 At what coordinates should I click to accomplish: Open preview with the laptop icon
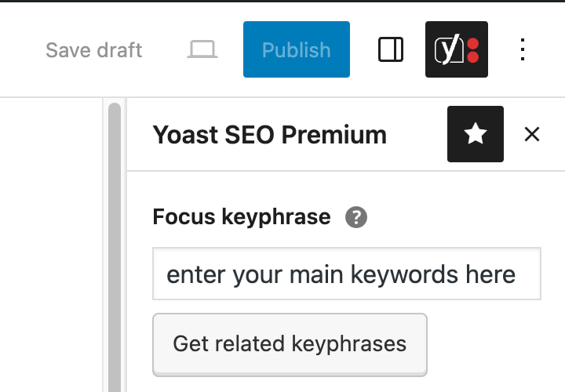click(202, 49)
